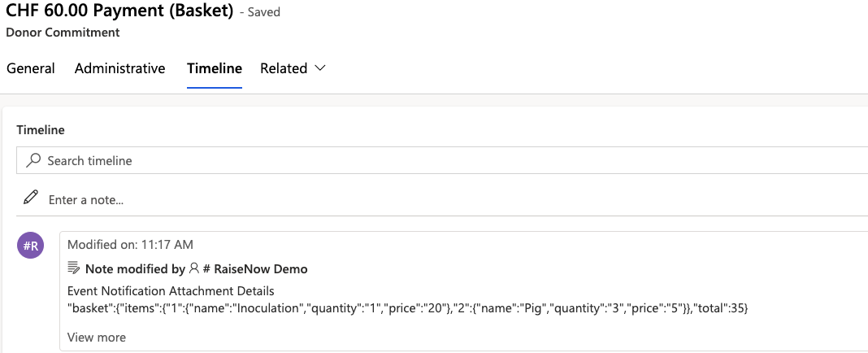This screenshot has width=868, height=353.
Task: Click the CHF 60.00 Payment (Basket) title
Action: [x=119, y=11]
